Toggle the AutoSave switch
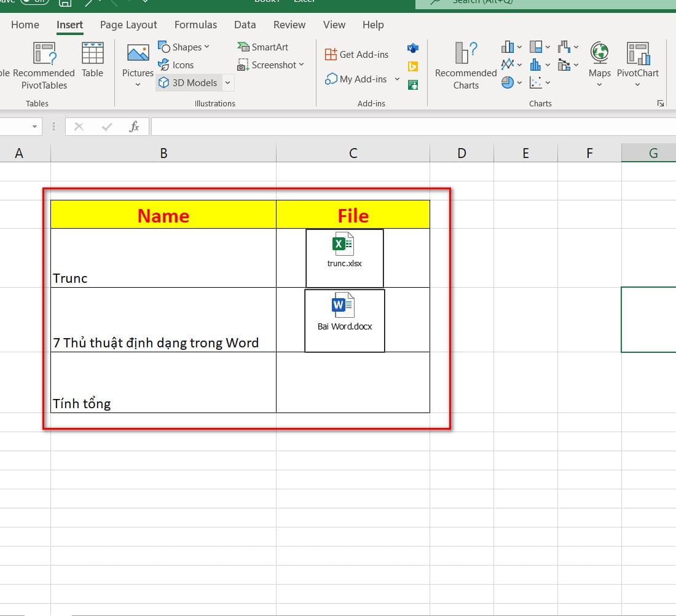 34,2
